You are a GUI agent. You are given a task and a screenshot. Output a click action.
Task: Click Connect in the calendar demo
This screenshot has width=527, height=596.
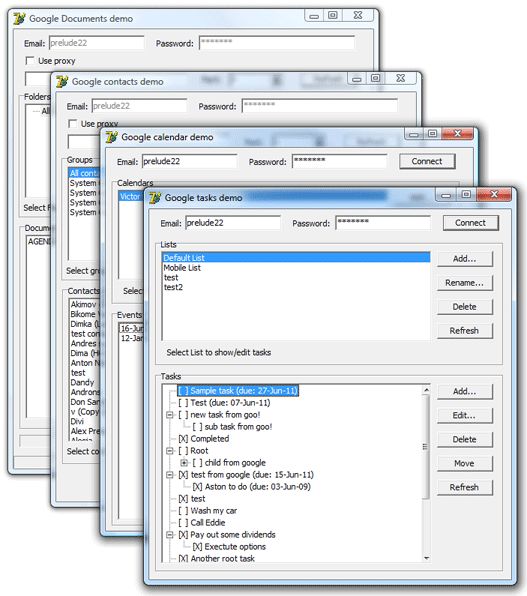427,161
